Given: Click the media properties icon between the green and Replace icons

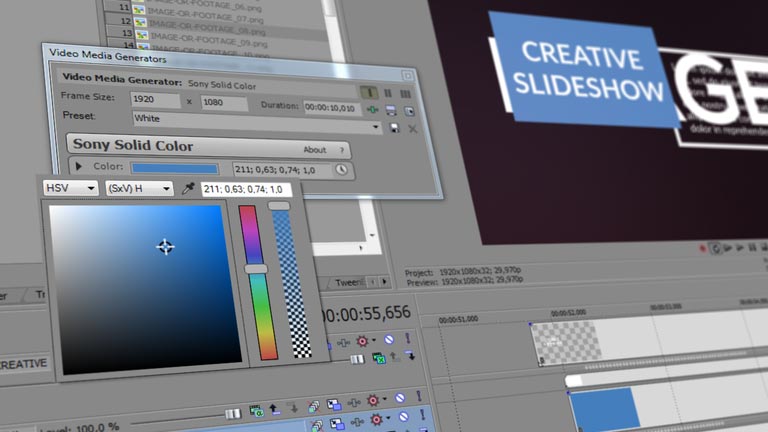Looking at the screenshot, I should 391,110.
